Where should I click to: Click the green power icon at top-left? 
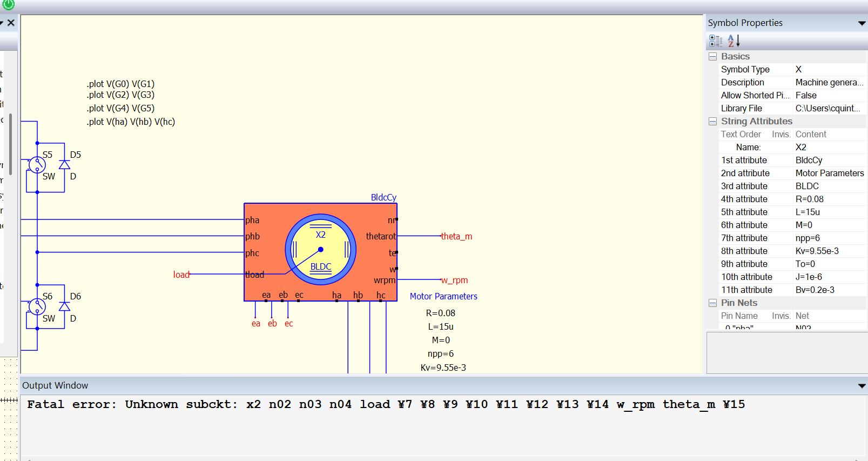pyautogui.click(x=8, y=4)
